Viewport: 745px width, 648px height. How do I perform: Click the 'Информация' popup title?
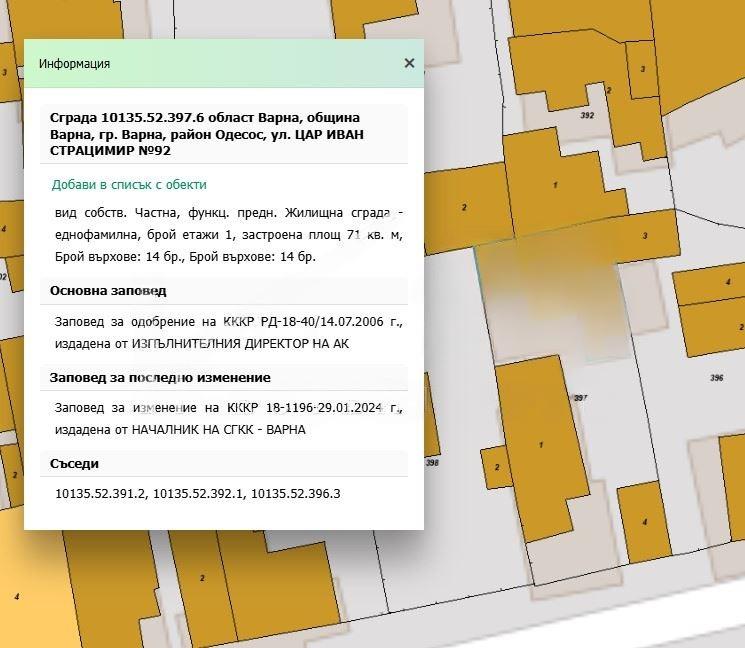(x=75, y=64)
